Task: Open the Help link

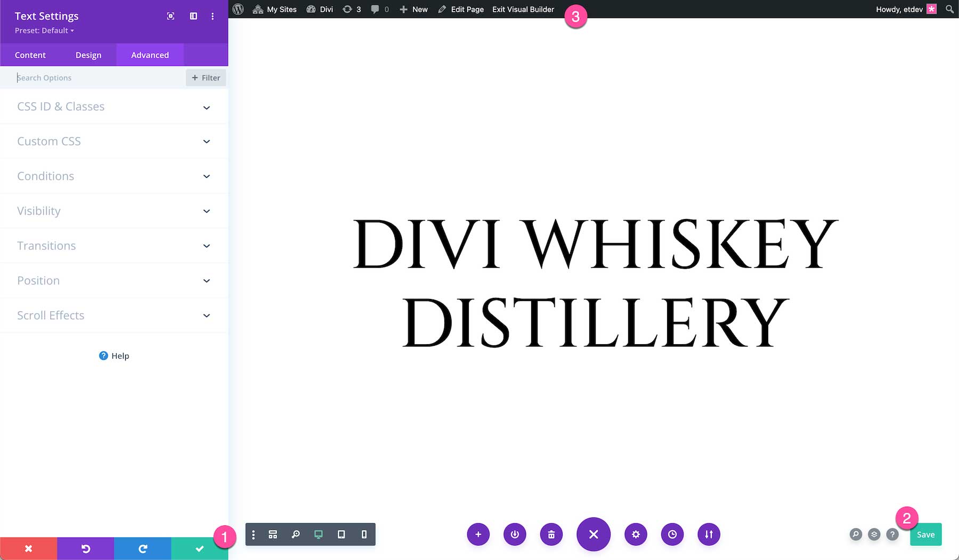Action: (114, 356)
